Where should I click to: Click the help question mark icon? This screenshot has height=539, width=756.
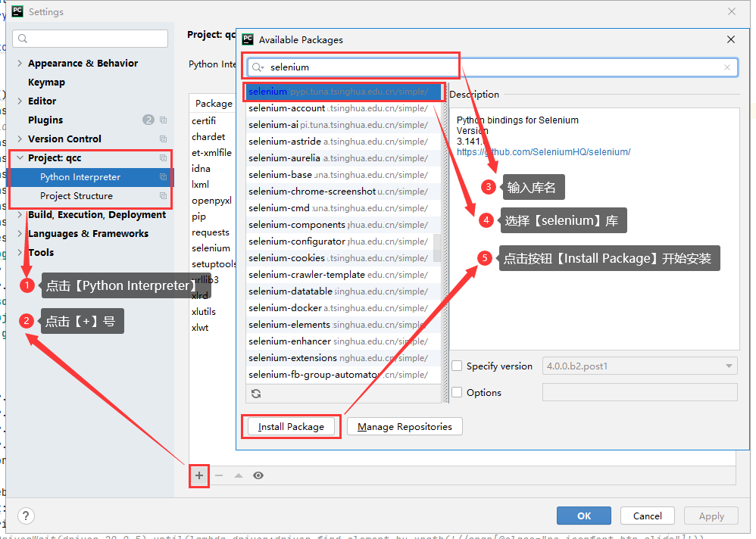[x=26, y=516]
